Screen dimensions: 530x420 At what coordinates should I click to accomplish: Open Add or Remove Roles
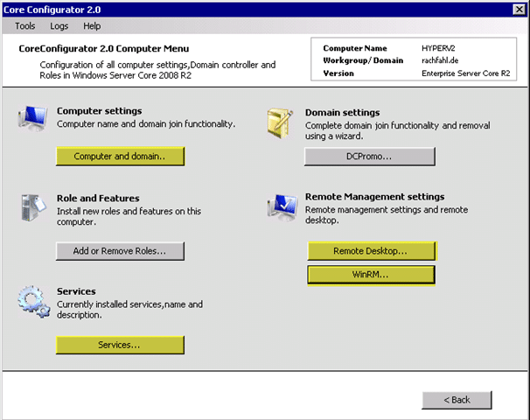click(121, 251)
